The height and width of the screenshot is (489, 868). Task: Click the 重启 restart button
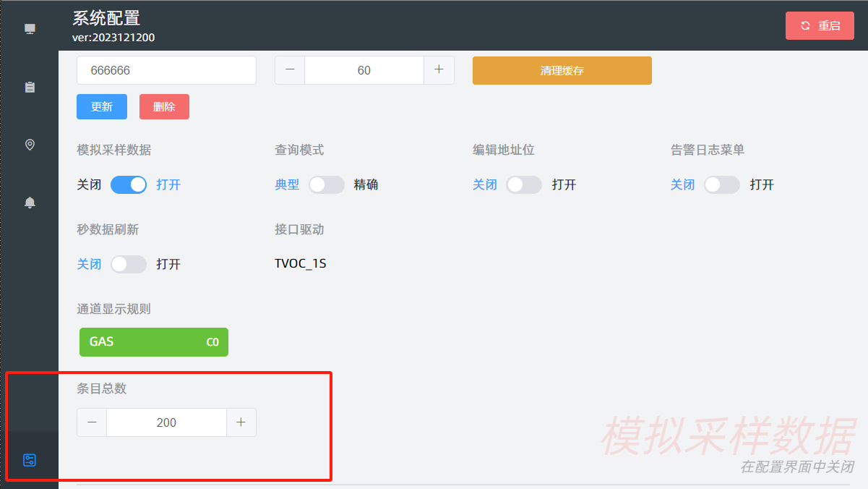point(820,25)
